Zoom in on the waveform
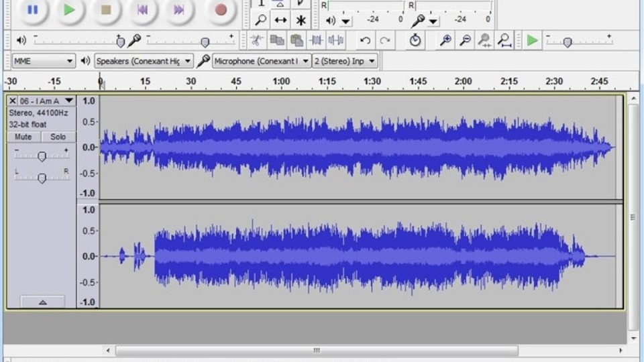Image resolution: width=644 pixels, height=362 pixels. pyautogui.click(x=445, y=40)
